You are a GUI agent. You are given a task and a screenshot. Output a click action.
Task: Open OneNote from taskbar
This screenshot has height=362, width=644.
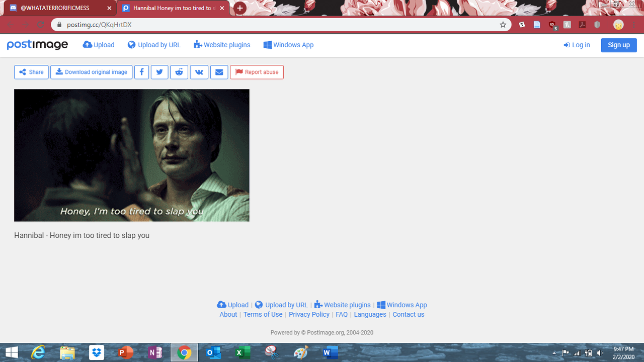click(155, 353)
